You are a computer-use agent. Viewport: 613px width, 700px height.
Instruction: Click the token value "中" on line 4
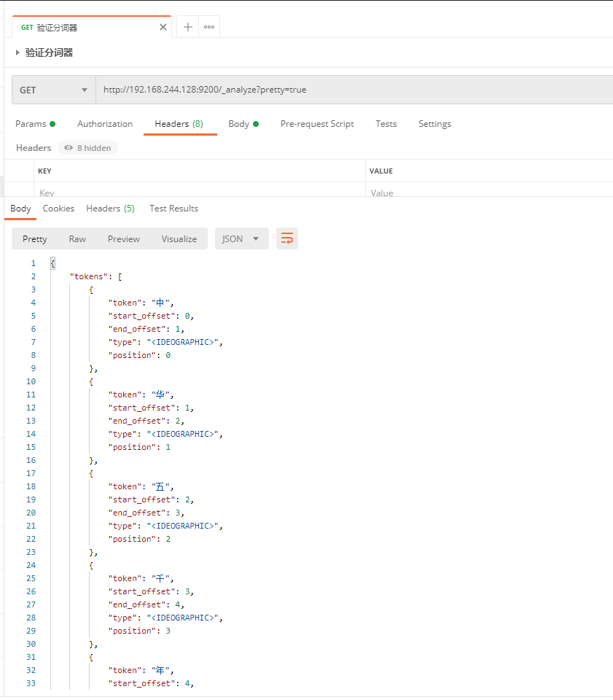160,303
